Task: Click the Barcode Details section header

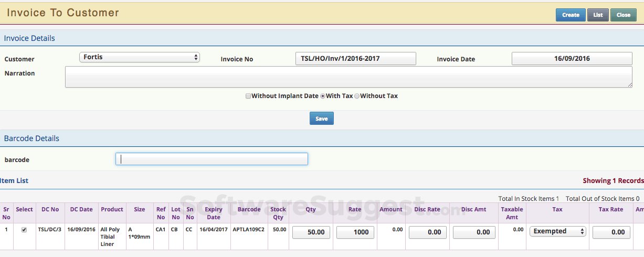Action: 31,138
